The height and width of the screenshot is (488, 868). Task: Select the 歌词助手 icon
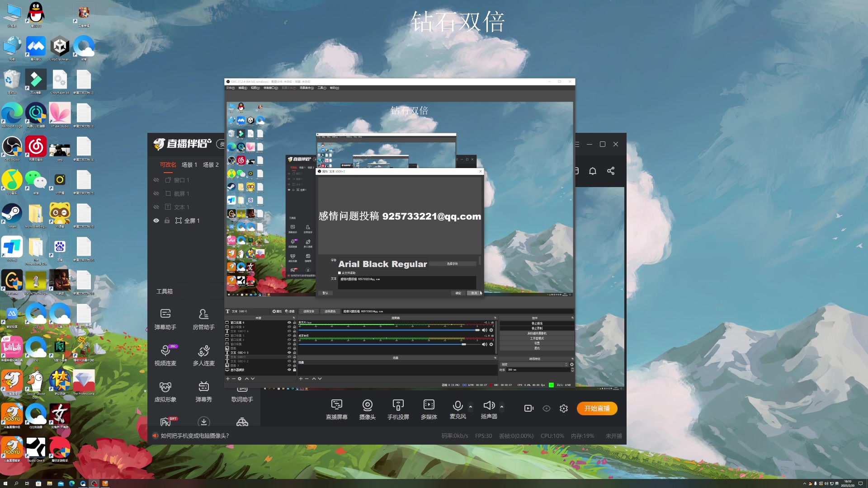point(241,391)
